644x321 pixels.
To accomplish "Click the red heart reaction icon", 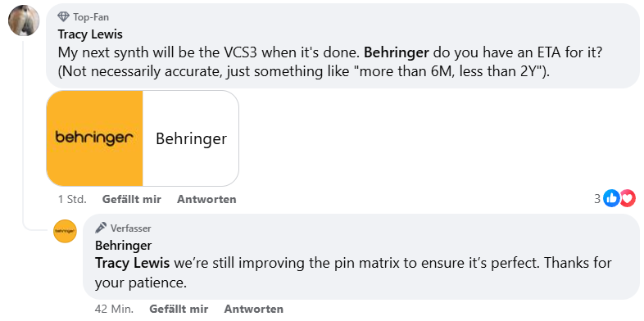I will click(x=627, y=199).
